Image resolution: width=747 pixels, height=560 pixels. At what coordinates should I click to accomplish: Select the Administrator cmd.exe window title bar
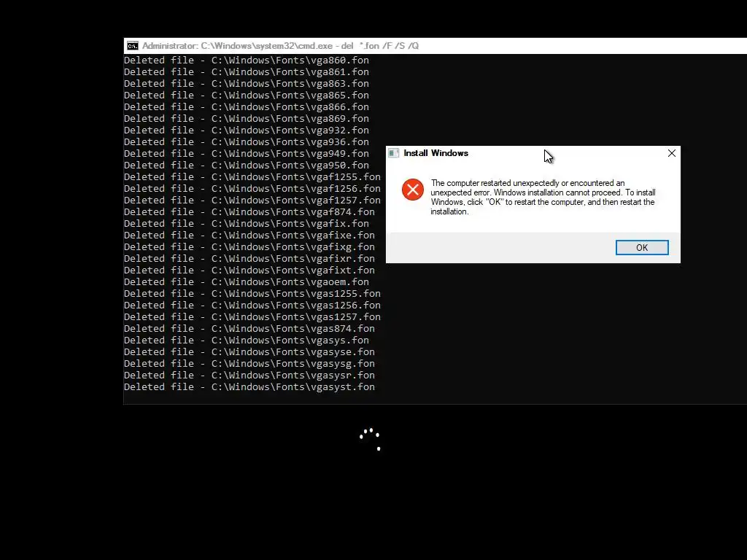(435, 46)
